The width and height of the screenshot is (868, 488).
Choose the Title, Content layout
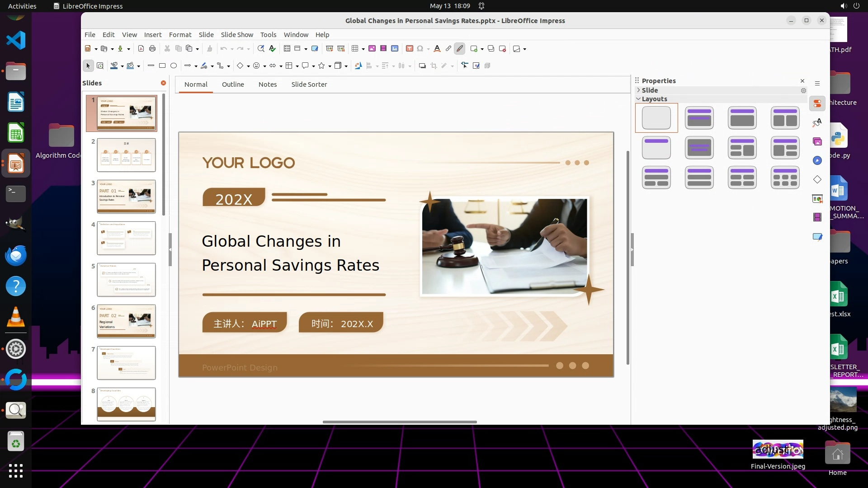[x=742, y=118]
